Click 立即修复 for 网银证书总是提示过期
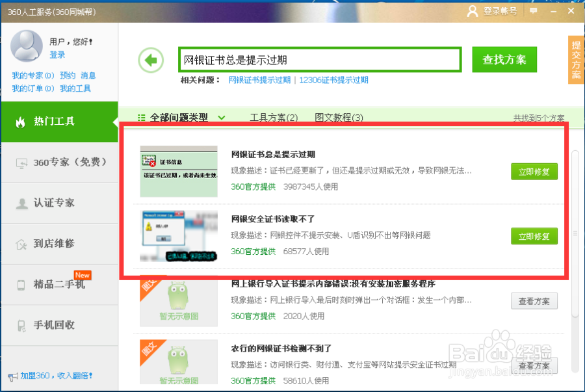 click(x=534, y=172)
